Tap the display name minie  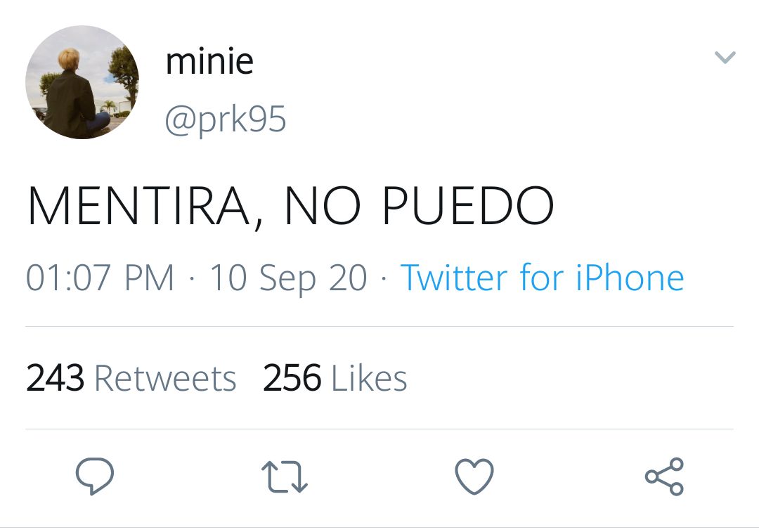(x=209, y=61)
